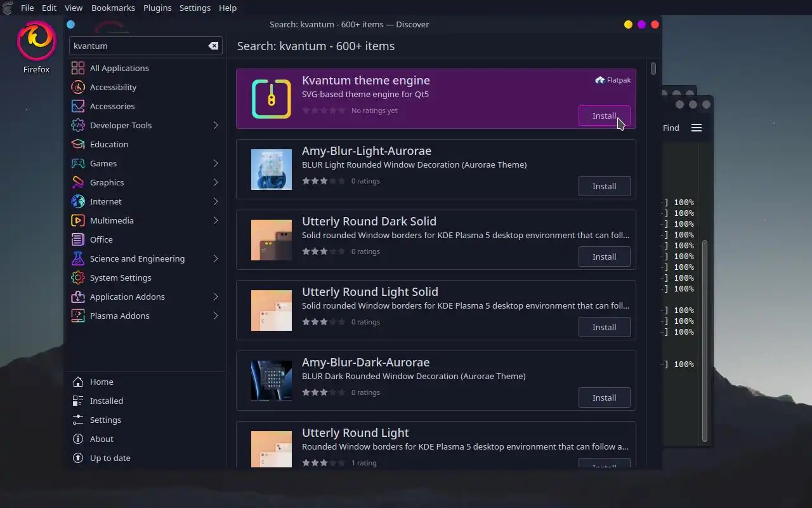Click the Kvantum star rating bar
Viewport: 812px width, 508px height.
[x=324, y=110]
